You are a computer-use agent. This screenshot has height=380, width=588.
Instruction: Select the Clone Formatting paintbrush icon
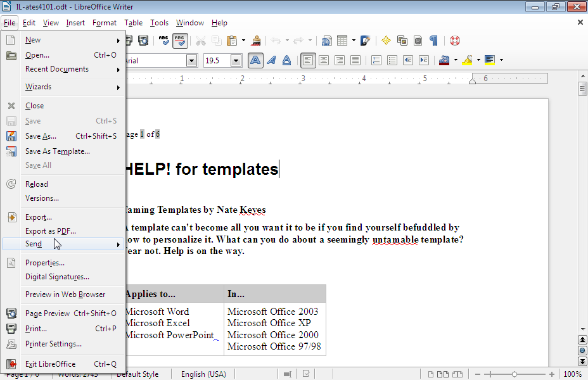click(257, 41)
